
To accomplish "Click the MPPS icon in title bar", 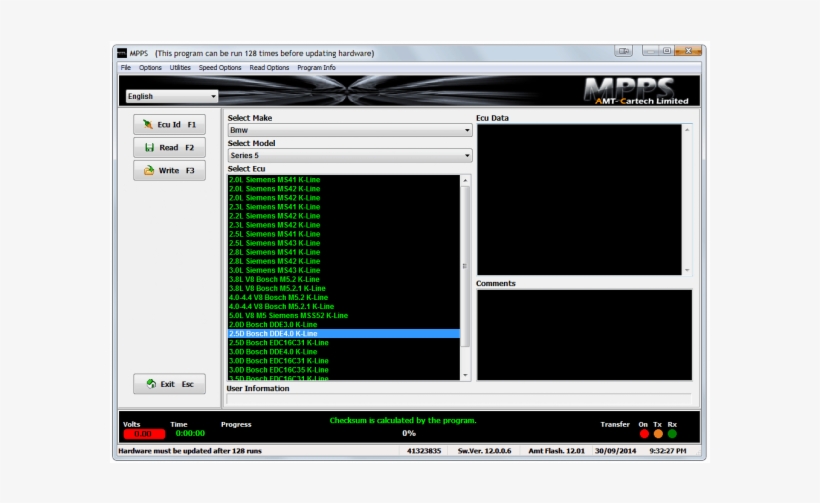I will (x=122, y=53).
